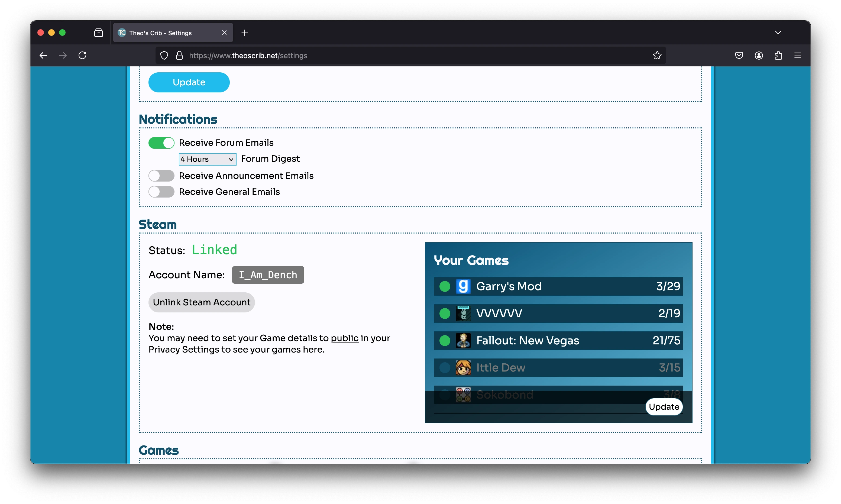
Task: Click Unlink Steam Account button
Action: (x=201, y=302)
